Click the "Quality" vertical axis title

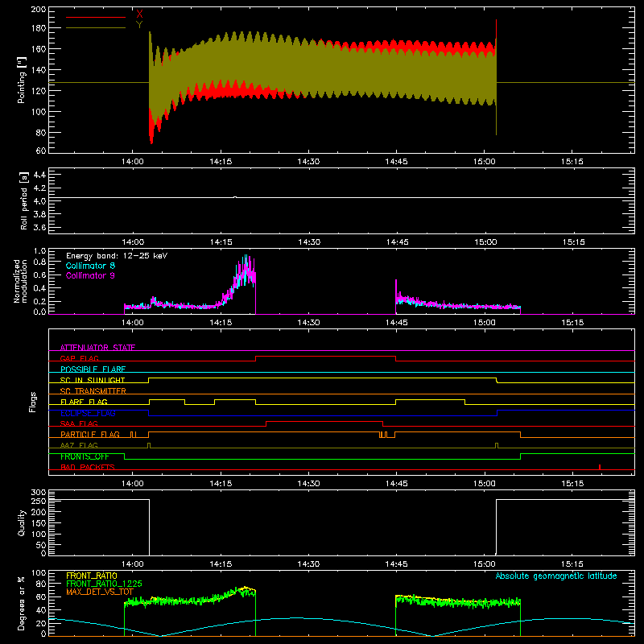(22, 522)
